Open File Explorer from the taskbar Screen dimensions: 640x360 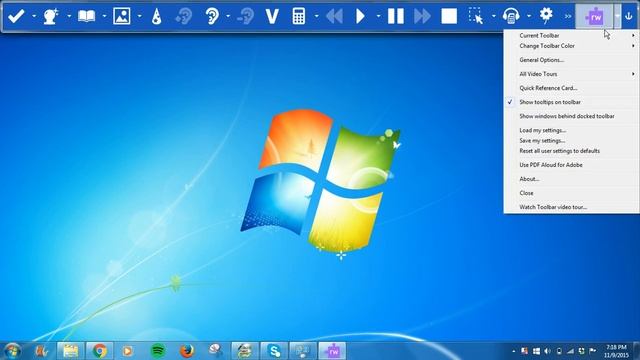(71, 351)
